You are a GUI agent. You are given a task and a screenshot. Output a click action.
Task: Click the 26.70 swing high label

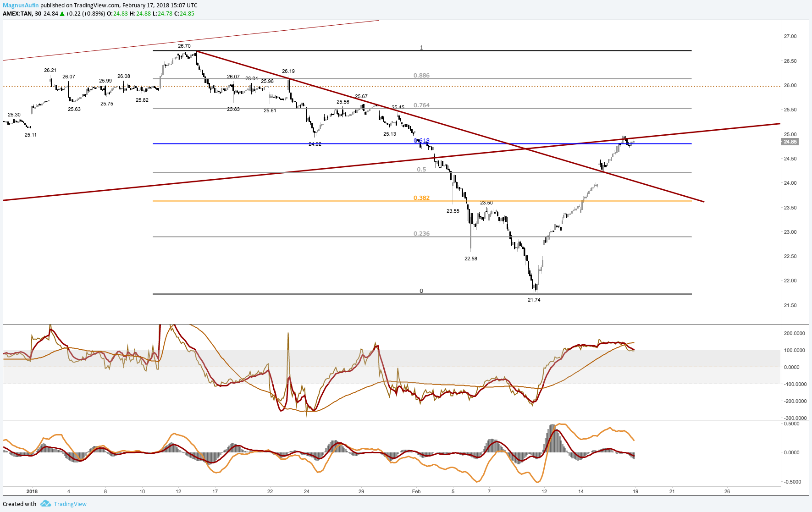(x=184, y=46)
